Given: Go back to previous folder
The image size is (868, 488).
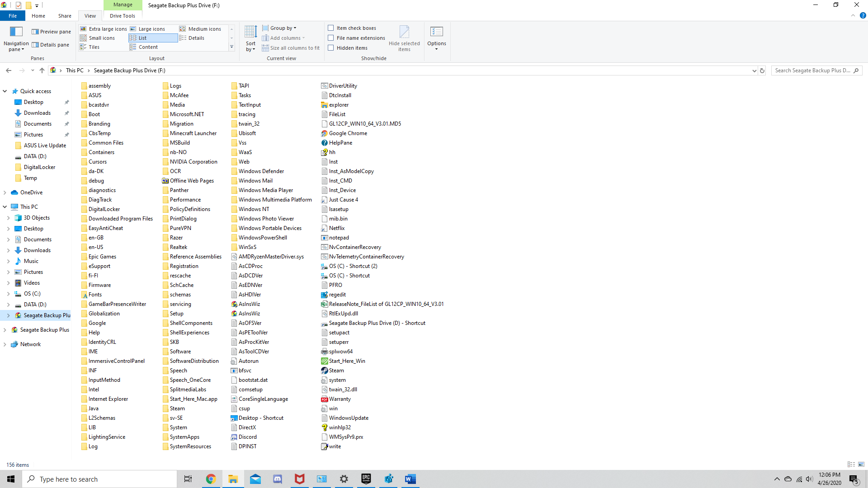Looking at the screenshot, I should coord(9,70).
